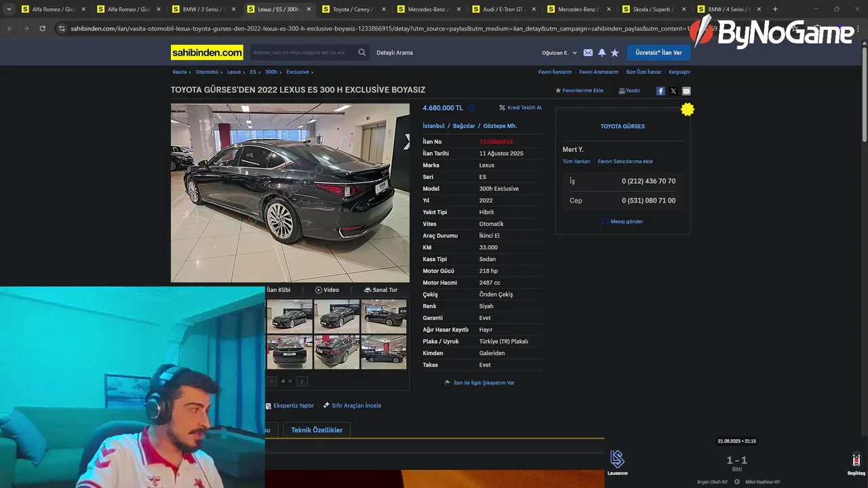Click thumbnail gallery next page arrow
The width and height of the screenshot is (868, 488).
(x=302, y=382)
